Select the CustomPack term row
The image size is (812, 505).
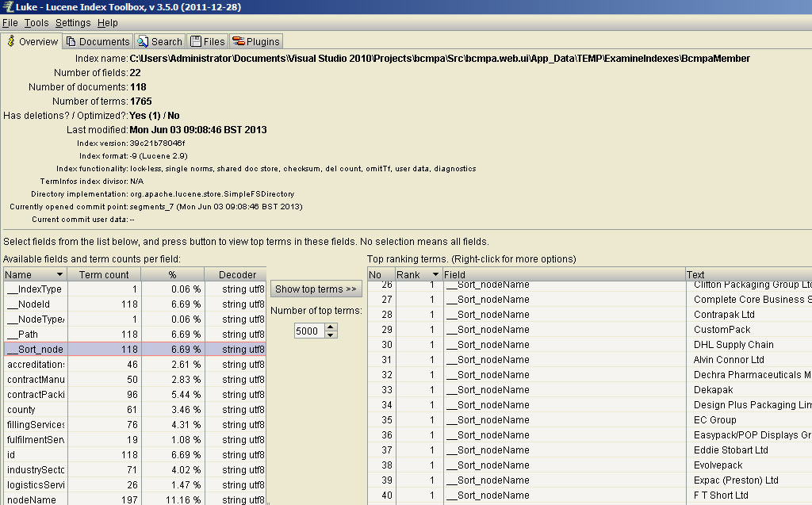pyautogui.click(x=590, y=330)
